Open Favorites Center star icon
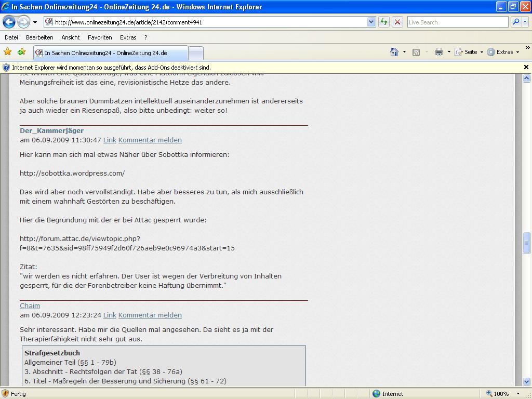 coord(7,52)
